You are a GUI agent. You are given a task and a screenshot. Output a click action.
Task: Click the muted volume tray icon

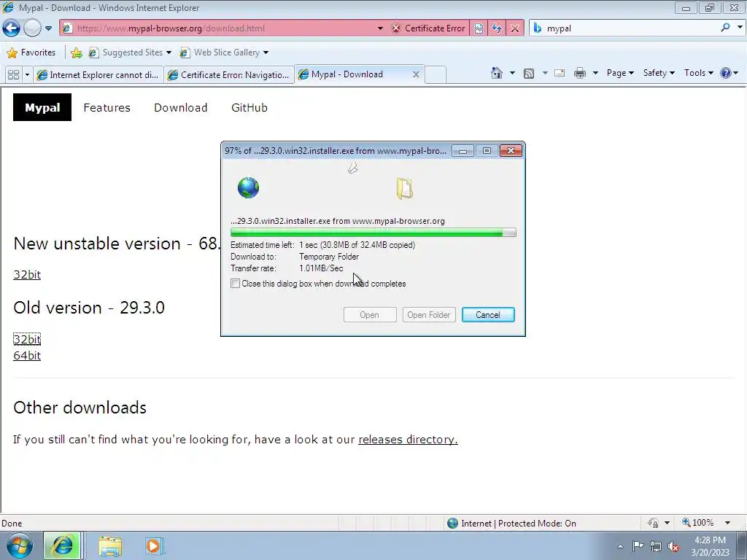[673, 547]
